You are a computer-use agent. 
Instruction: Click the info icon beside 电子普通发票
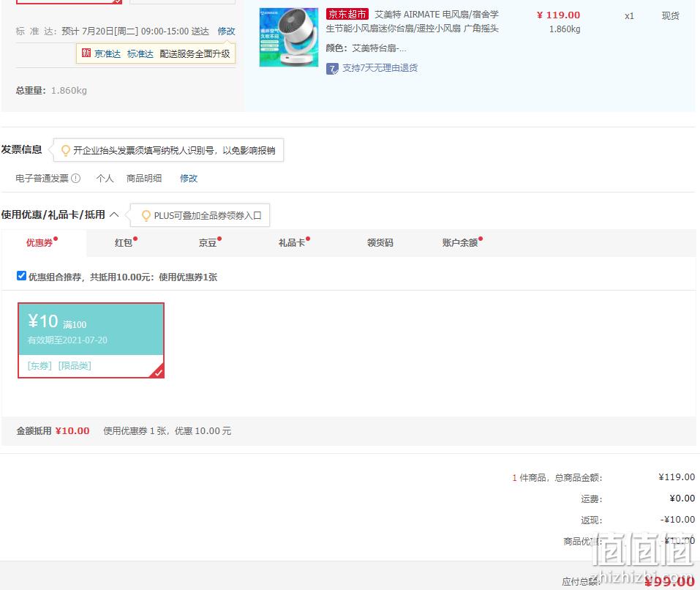(76, 178)
